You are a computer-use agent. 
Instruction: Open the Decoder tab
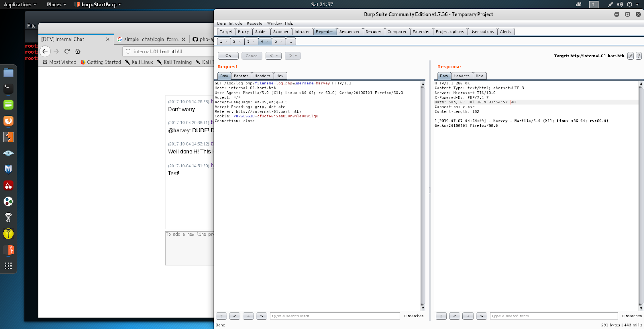(374, 32)
